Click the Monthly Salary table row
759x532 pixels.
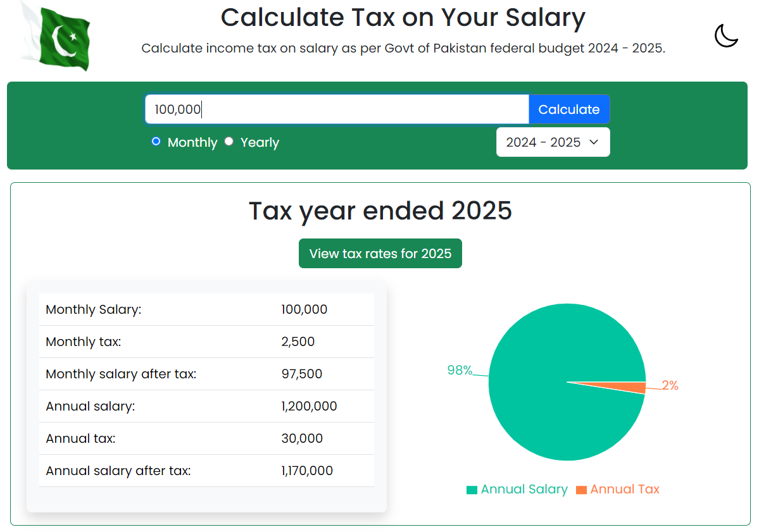(206, 310)
